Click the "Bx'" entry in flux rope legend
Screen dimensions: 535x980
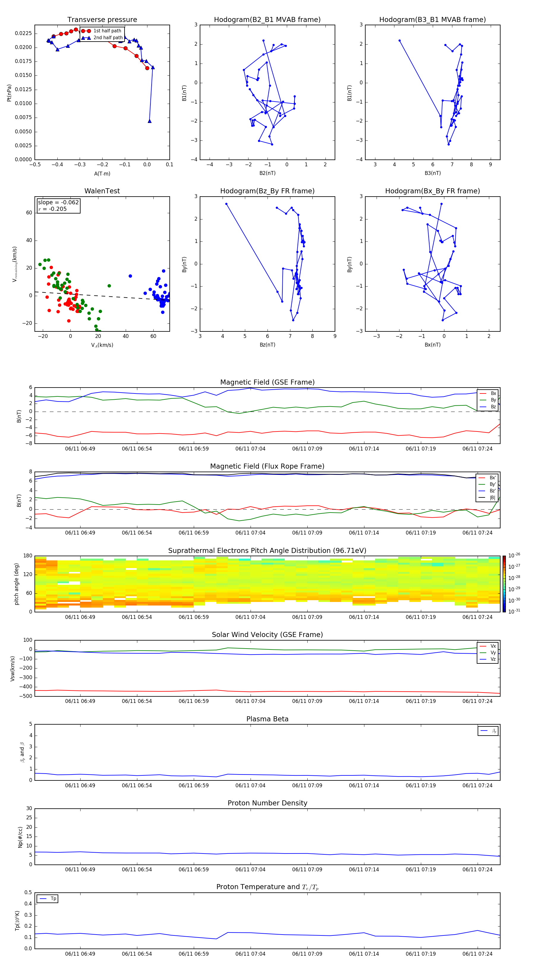click(x=487, y=478)
